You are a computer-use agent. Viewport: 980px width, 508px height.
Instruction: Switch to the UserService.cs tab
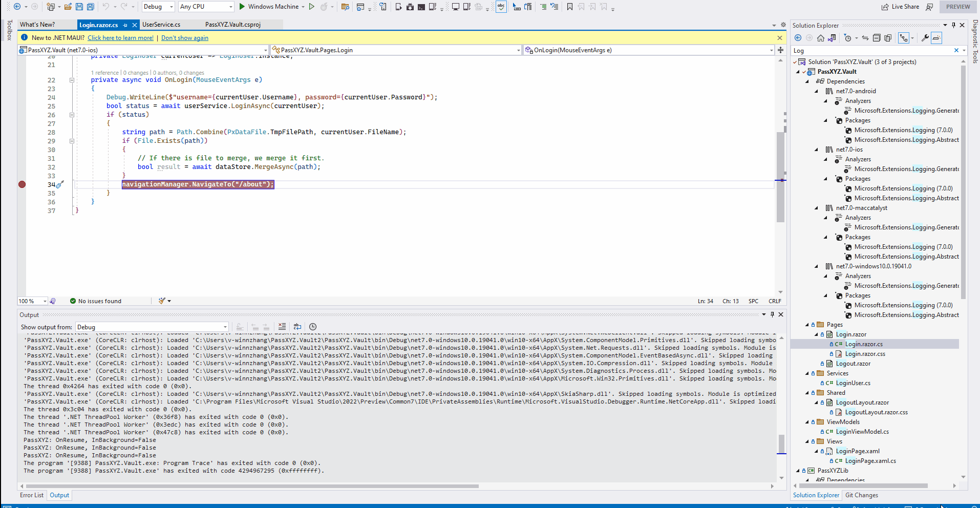tap(161, 24)
